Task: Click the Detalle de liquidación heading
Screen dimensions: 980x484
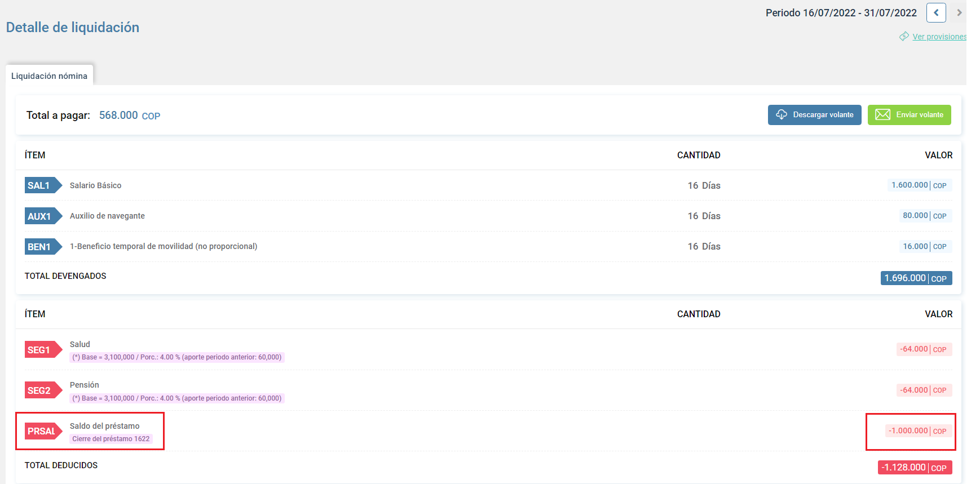Action: coord(73,27)
